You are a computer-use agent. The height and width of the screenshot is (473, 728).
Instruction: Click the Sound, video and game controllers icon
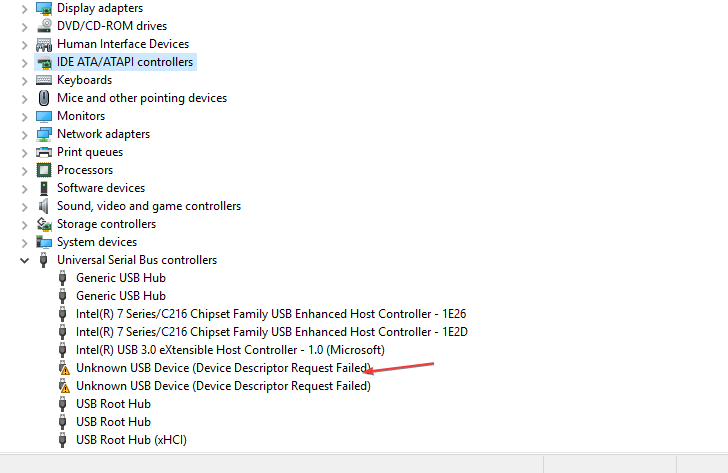pos(44,206)
